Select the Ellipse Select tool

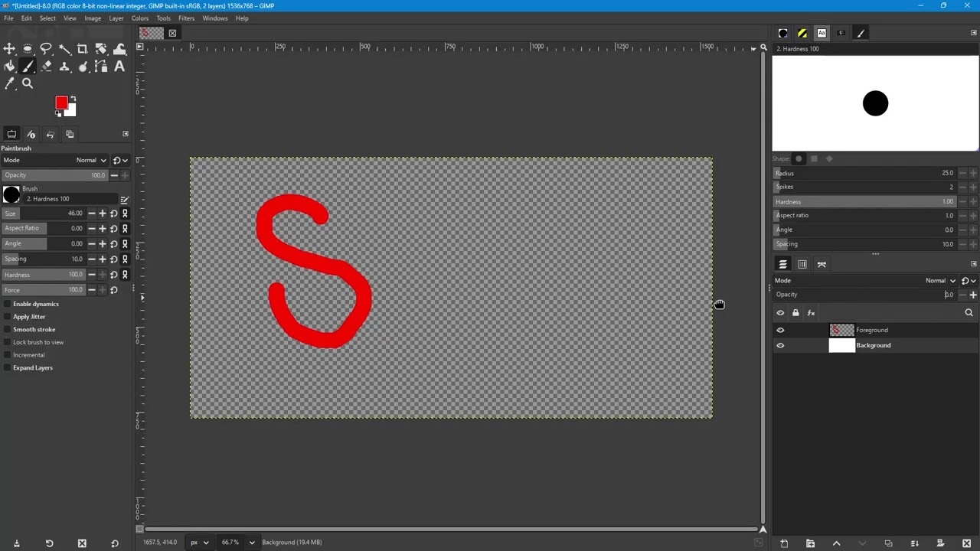pyautogui.click(x=28, y=49)
